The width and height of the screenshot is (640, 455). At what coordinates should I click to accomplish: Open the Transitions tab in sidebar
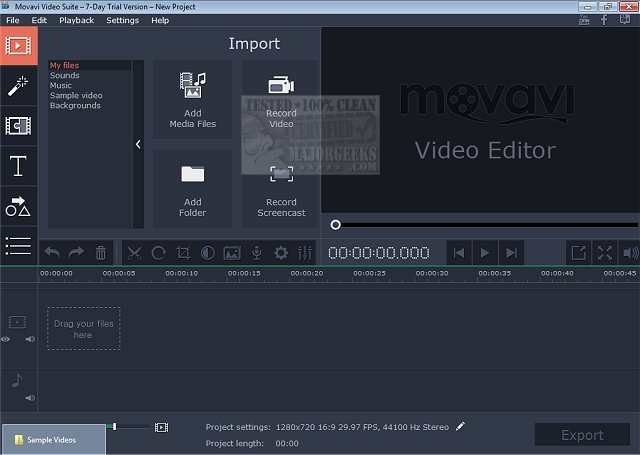[x=18, y=126]
